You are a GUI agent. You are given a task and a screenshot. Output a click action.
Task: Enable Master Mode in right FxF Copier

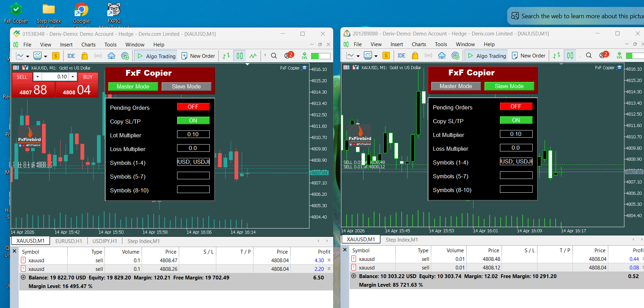456,86
